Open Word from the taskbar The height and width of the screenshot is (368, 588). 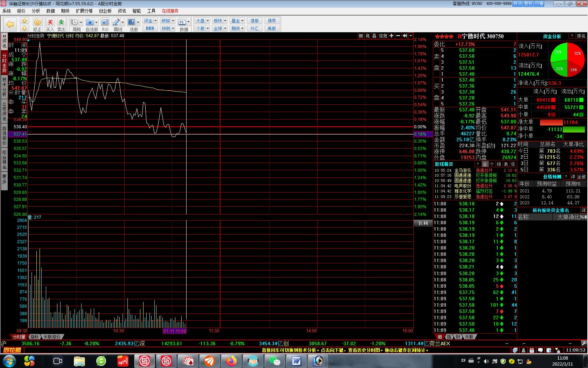296,361
